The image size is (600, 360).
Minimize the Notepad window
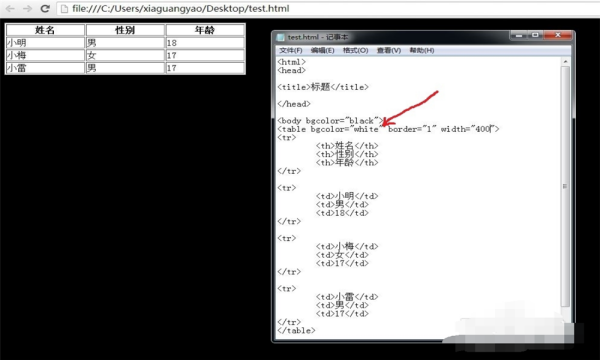click(x=519, y=35)
